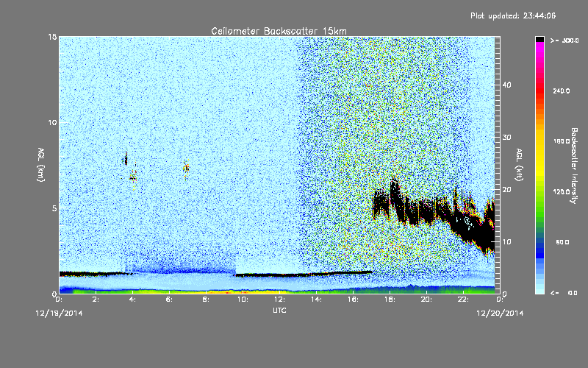
Task: Click the start date label 12/19/2014
Action: pos(59,314)
